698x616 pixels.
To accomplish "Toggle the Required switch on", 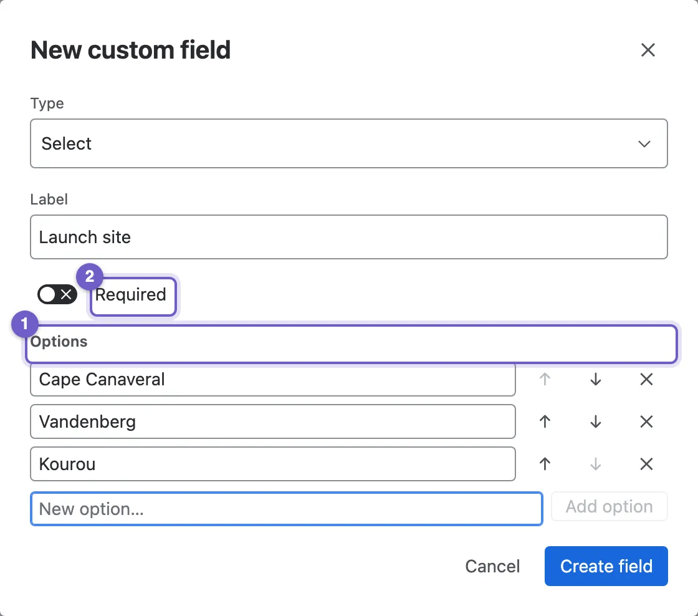I will point(57,294).
